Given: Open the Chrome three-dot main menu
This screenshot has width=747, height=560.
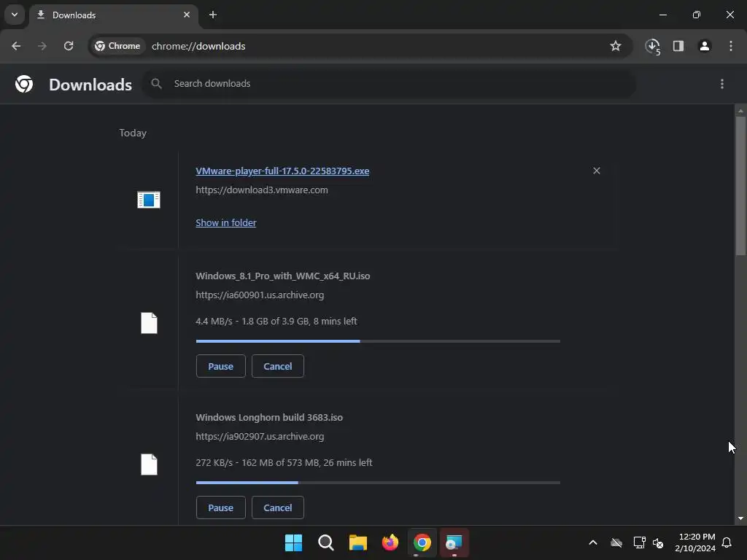Looking at the screenshot, I should [731, 46].
